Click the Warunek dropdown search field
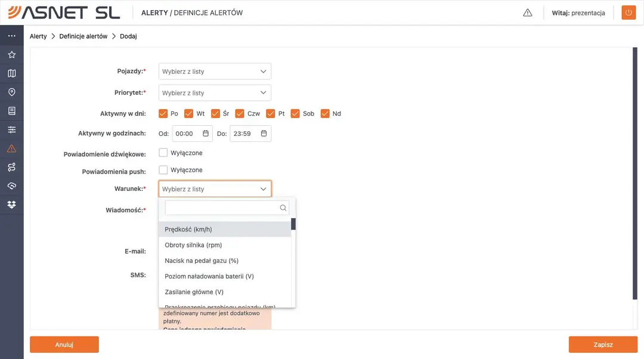 pyautogui.click(x=227, y=208)
